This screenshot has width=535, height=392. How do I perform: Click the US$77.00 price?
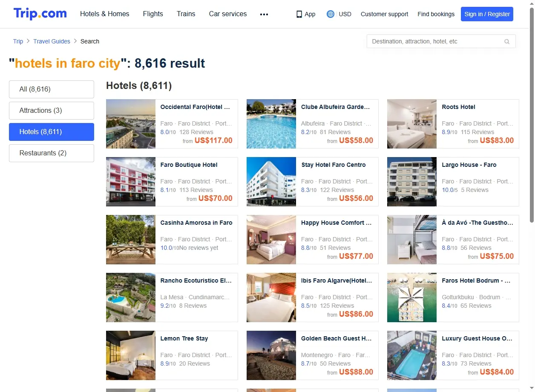tap(356, 256)
